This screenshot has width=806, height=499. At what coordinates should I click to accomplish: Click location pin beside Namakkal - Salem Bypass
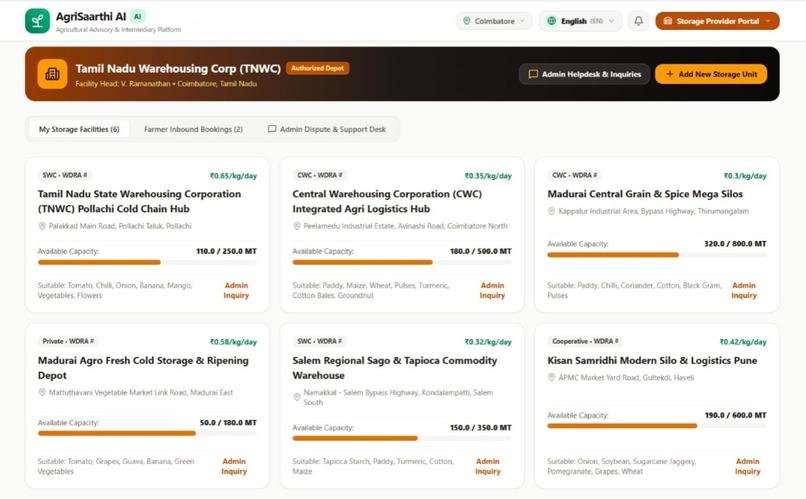(297, 397)
